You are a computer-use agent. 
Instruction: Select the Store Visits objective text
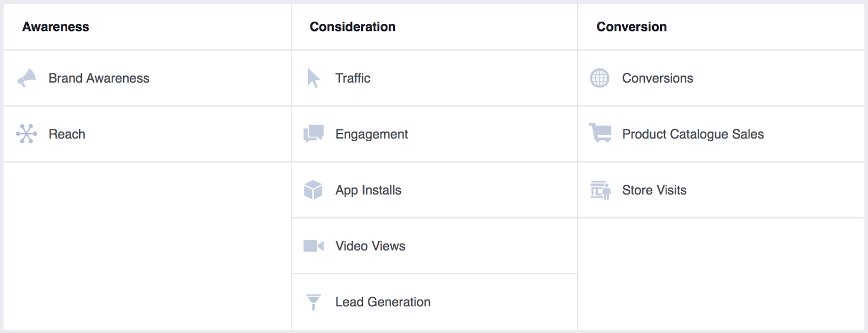tap(654, 190)
